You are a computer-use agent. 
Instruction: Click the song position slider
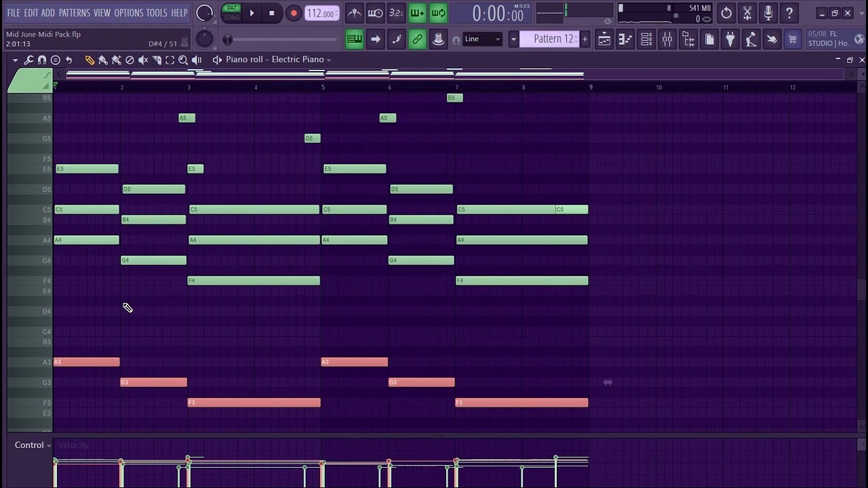[x=281, y=39]
